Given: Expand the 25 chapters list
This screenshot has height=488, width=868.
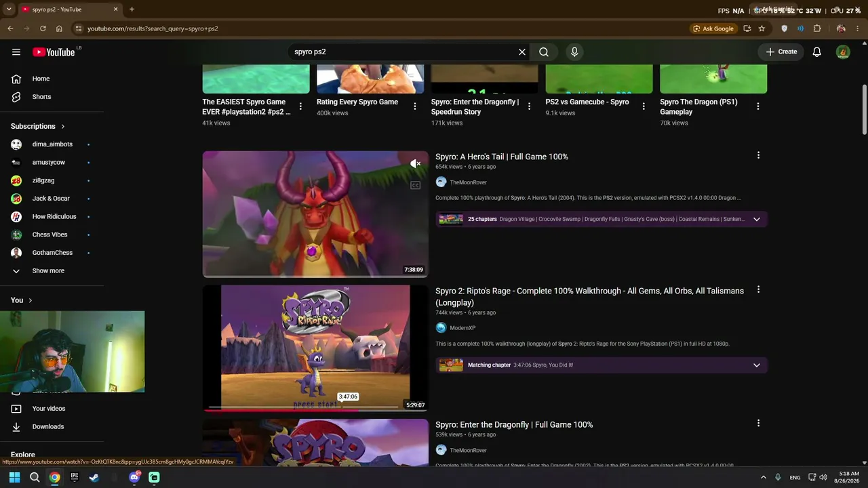Looking at the screenshot, I should pos(757,219).
